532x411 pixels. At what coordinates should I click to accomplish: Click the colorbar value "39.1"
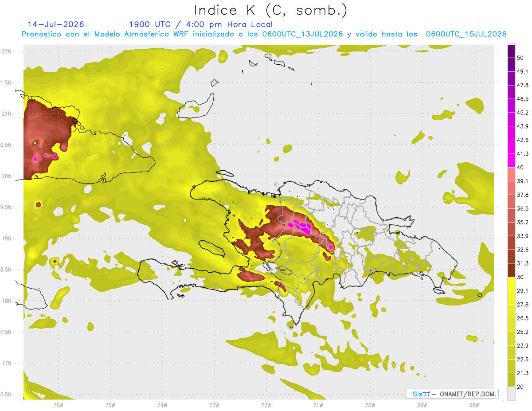click(523, 181)
